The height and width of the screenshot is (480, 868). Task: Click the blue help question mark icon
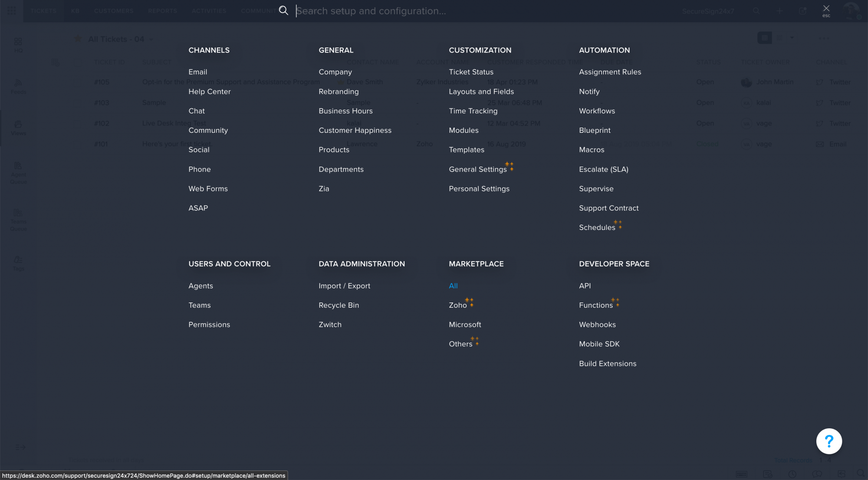(x=829, y=441)
